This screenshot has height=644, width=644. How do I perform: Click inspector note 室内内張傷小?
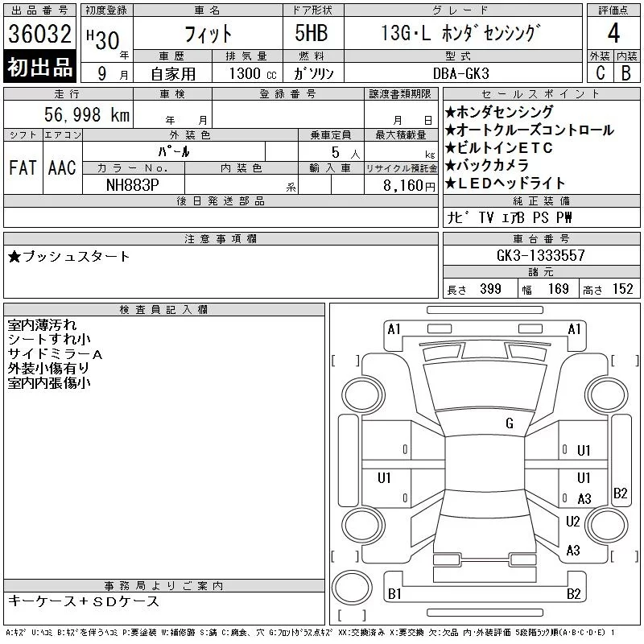pos(49,383)
